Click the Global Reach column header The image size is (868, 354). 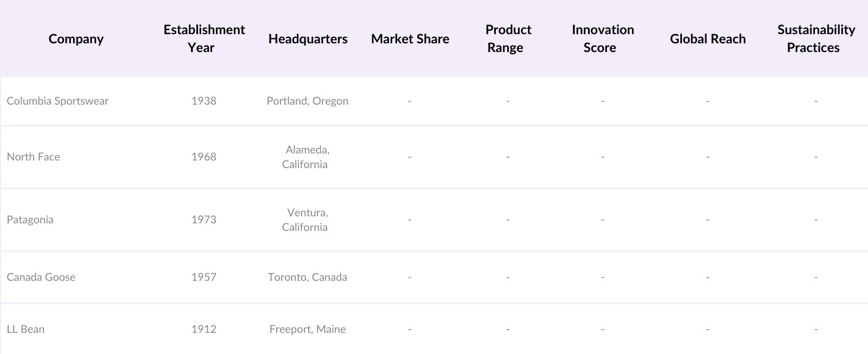pos(707,39)
